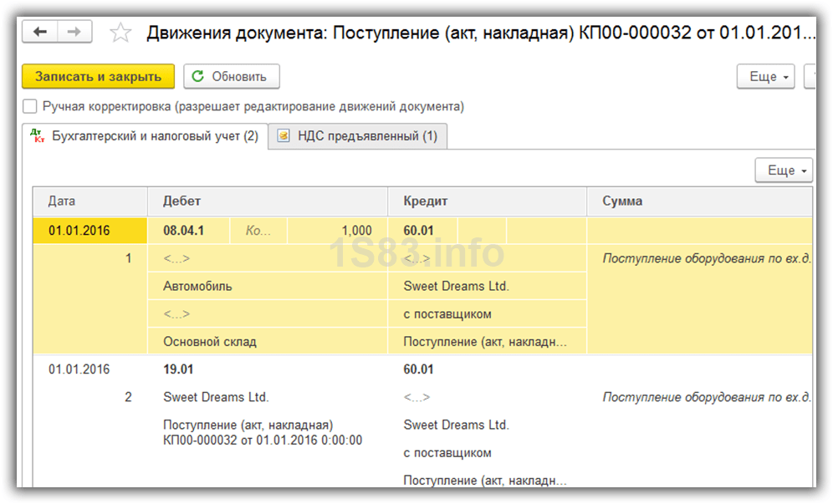
Task: Click the Основной склад cell
Action: tap(210, 341)
